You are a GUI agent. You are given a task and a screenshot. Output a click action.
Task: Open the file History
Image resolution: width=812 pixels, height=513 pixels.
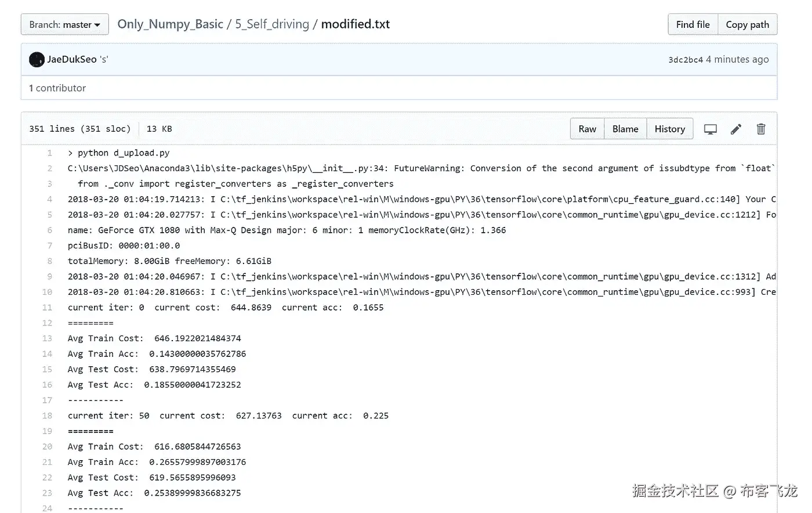point(669,129)
